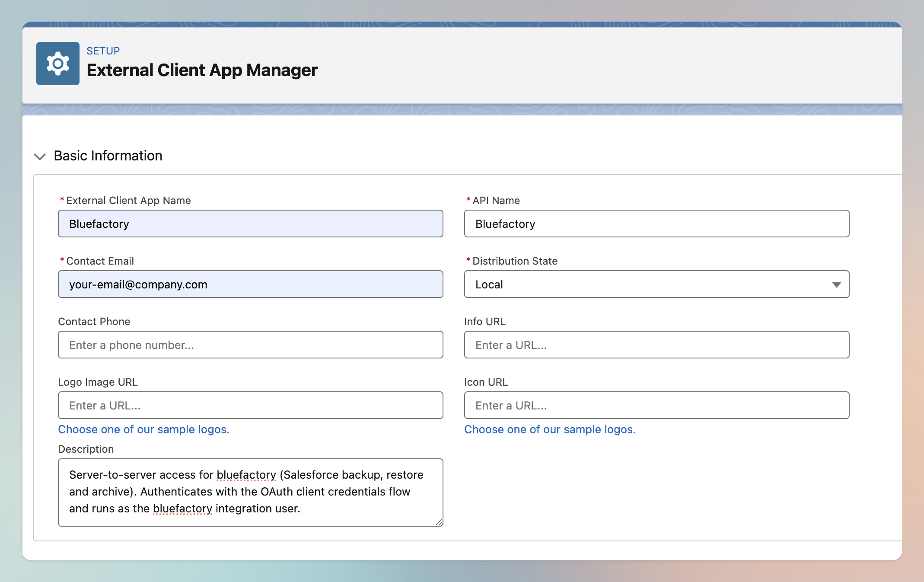Click the External Client App Name field

click(251, 224)
